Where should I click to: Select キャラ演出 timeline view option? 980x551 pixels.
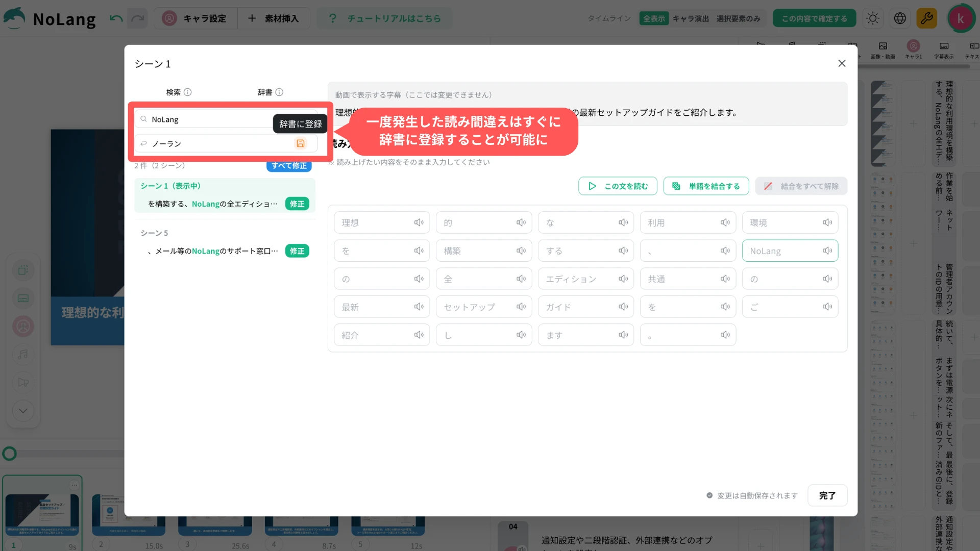coord(690,18)
